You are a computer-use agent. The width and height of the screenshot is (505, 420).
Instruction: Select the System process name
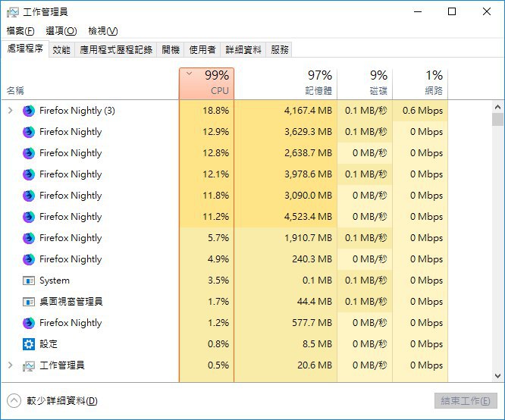55,281
